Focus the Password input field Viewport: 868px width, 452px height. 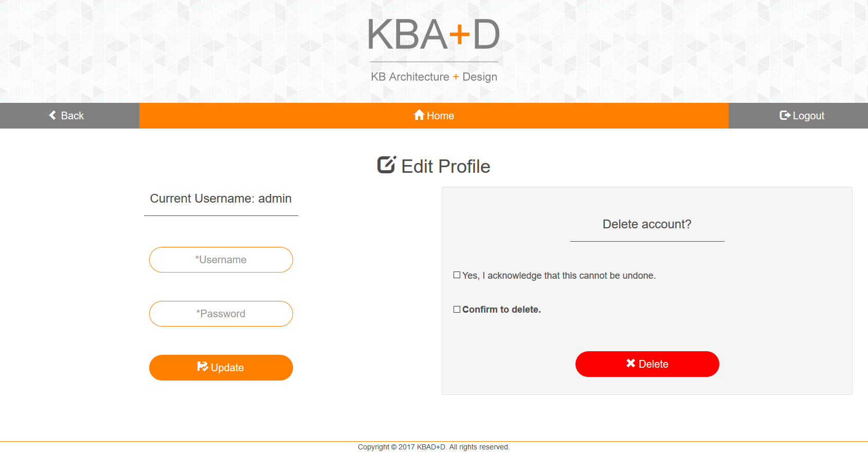(x=221, y=314)
